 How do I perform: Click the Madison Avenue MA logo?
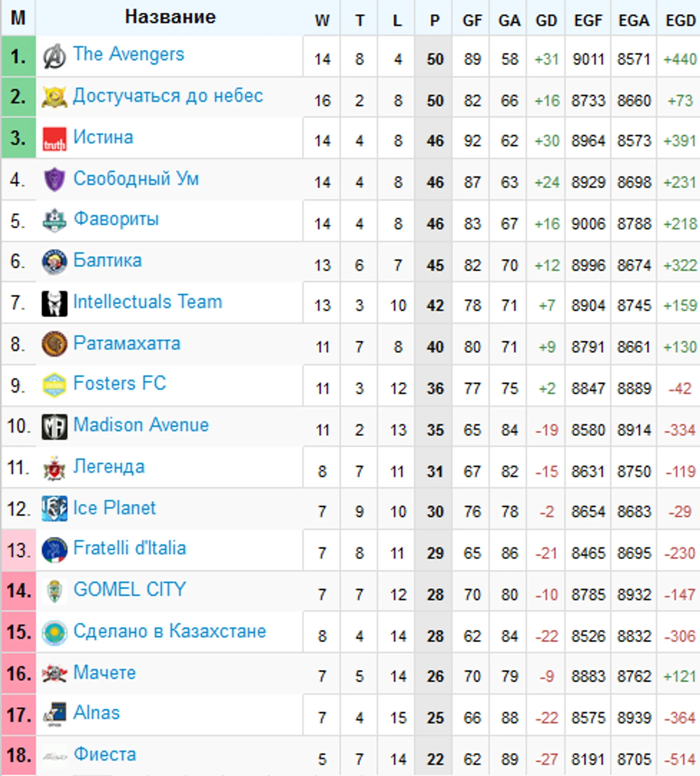tap(54, 427)
